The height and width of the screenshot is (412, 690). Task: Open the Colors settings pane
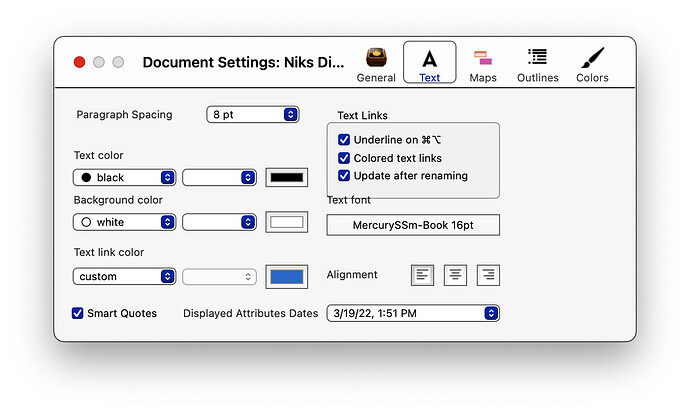click(592, 65)
